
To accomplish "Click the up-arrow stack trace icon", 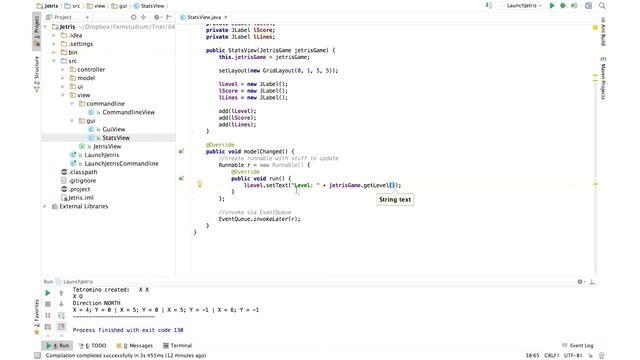I will tap(61, 293).
